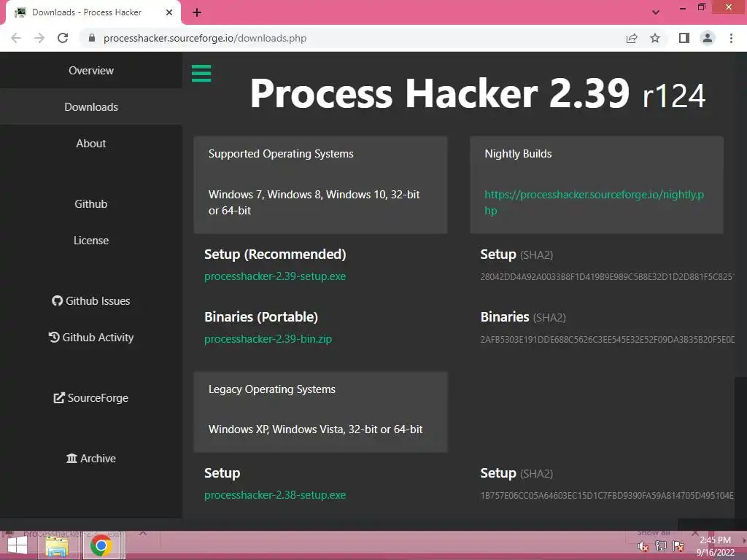Image resolution: width=747 pixels, height=560 pixels.
Task: Open the Github sidebar item
Action: [x=91, y=204]
